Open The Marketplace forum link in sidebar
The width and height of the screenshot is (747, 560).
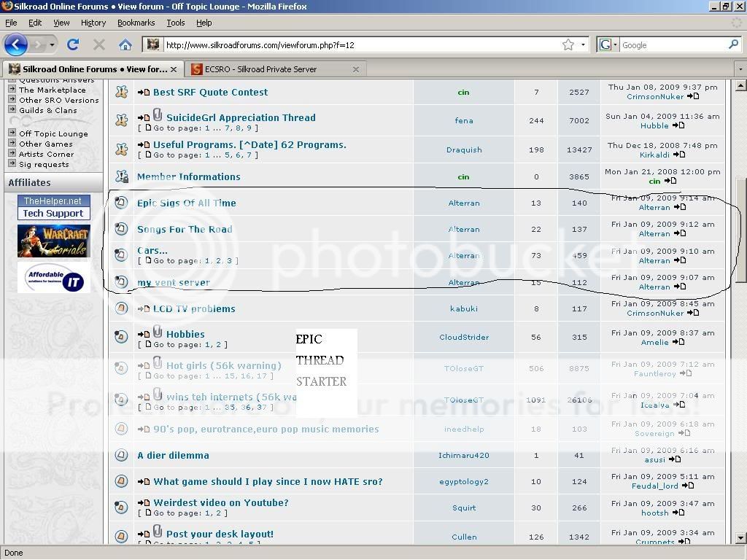(x=52, y=90)
